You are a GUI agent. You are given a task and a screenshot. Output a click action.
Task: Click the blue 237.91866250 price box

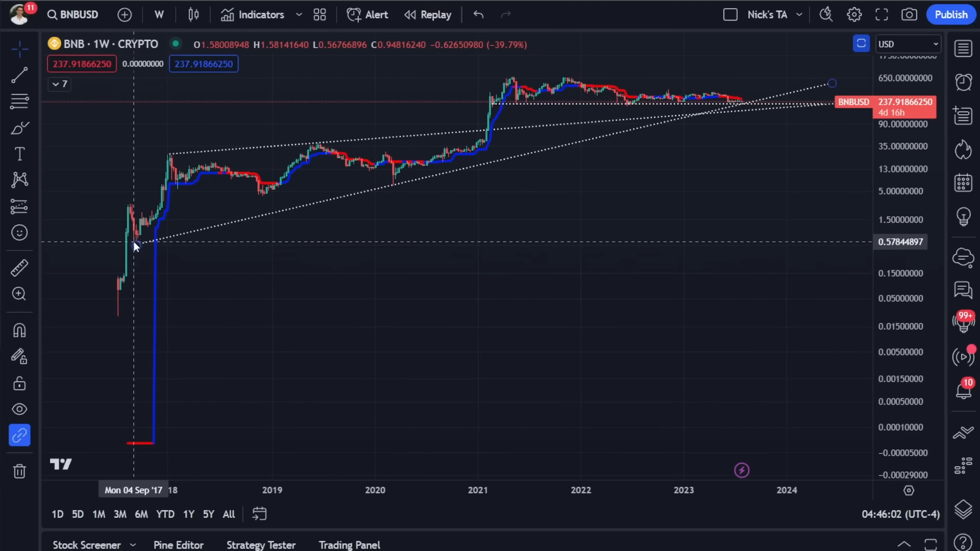[x=204, y=64]
